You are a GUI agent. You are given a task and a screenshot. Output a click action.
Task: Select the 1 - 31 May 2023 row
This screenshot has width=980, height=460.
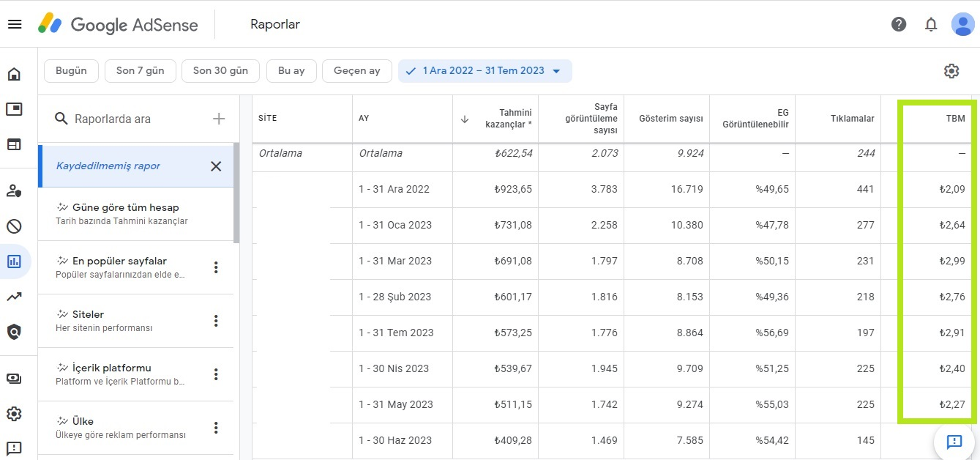(x=613, y=405)
